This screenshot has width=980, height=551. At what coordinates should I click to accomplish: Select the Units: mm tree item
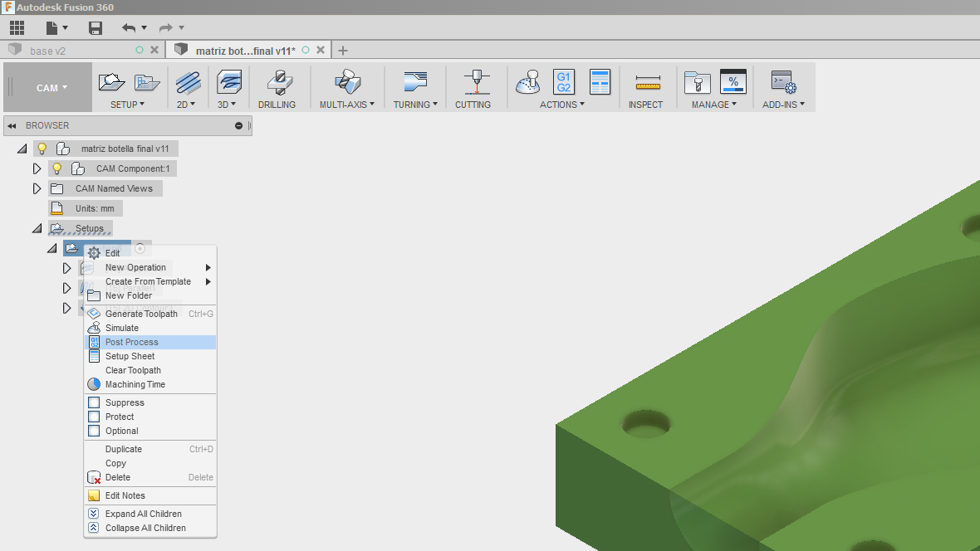(86, 208)
